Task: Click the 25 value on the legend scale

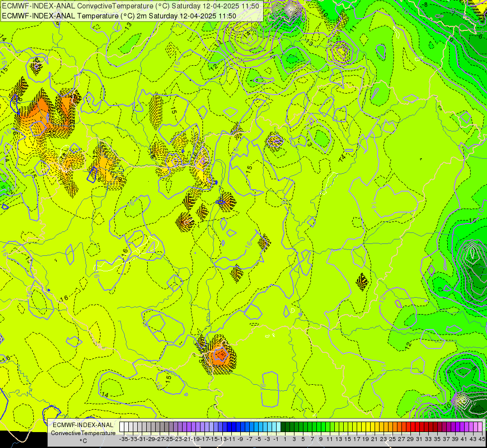Action: pyautogui.click(x=392, y=440)
